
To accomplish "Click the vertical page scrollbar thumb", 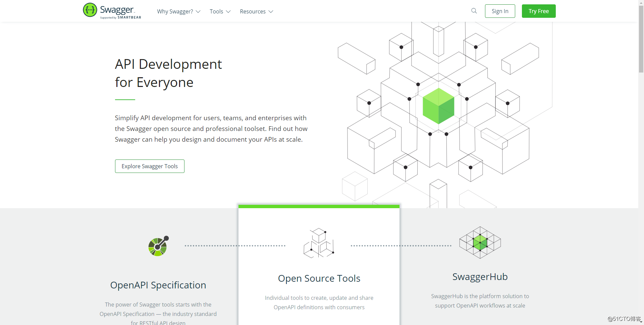I will tap(641, 39).
